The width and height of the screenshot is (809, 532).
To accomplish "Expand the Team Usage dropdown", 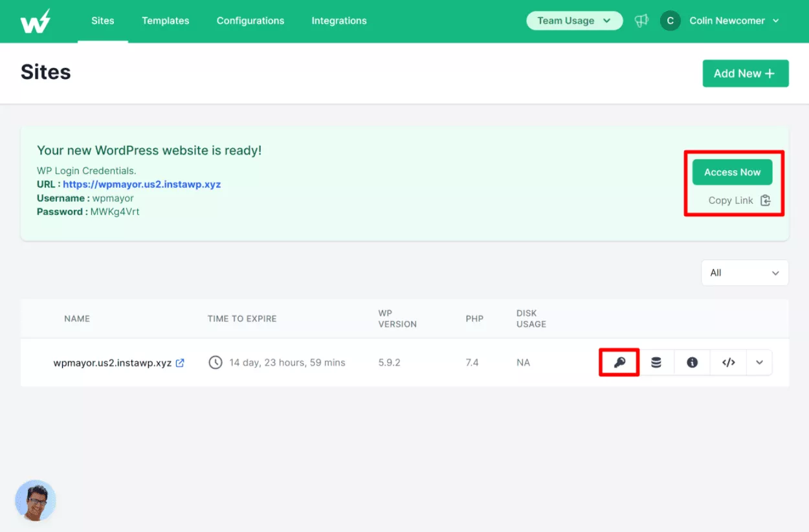I will pyautogui.click(x=575, y=21).
